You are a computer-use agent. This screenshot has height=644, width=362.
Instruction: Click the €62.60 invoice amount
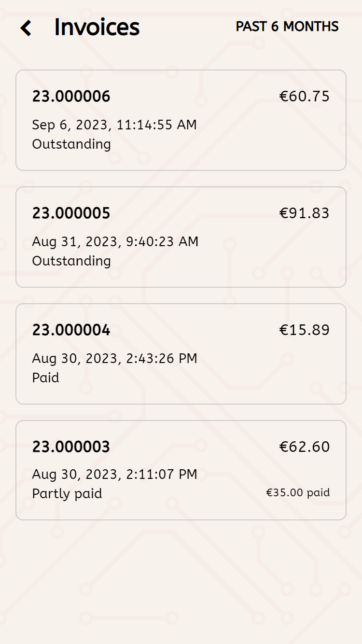pyautogui.click(x=305, y=447)
